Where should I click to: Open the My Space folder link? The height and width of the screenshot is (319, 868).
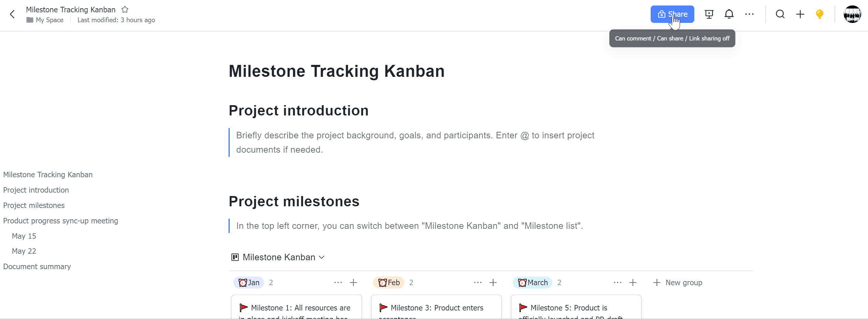45,20
